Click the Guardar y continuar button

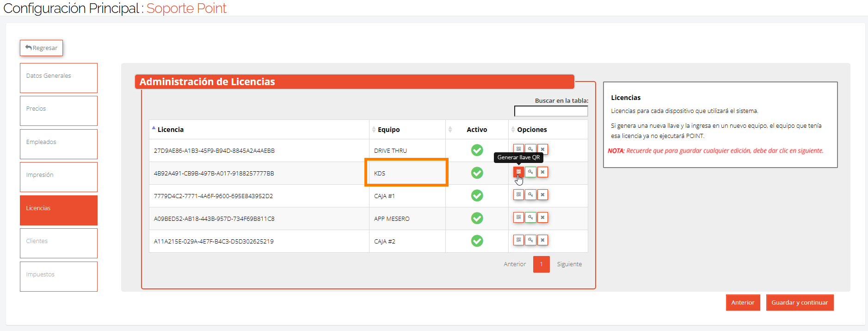point(800,303)
